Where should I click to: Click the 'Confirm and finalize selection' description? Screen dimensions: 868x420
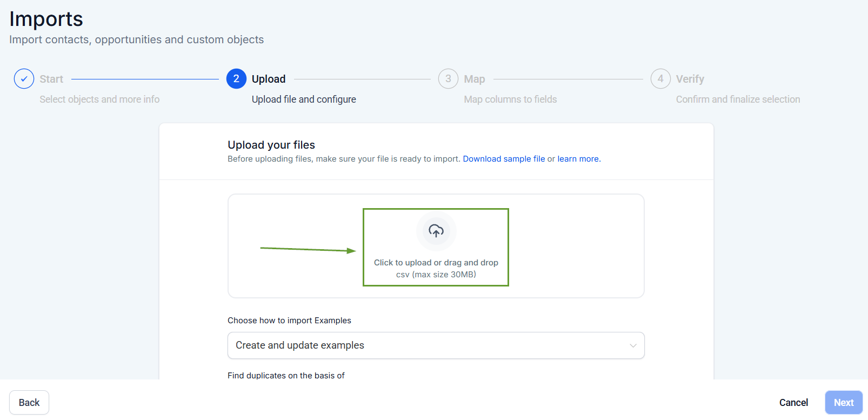738,99
